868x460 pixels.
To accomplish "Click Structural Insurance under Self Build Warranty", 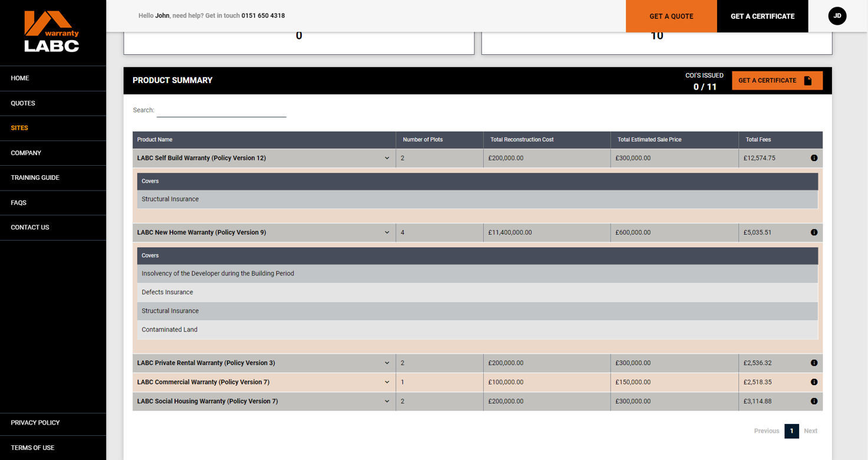I will 477,199.
